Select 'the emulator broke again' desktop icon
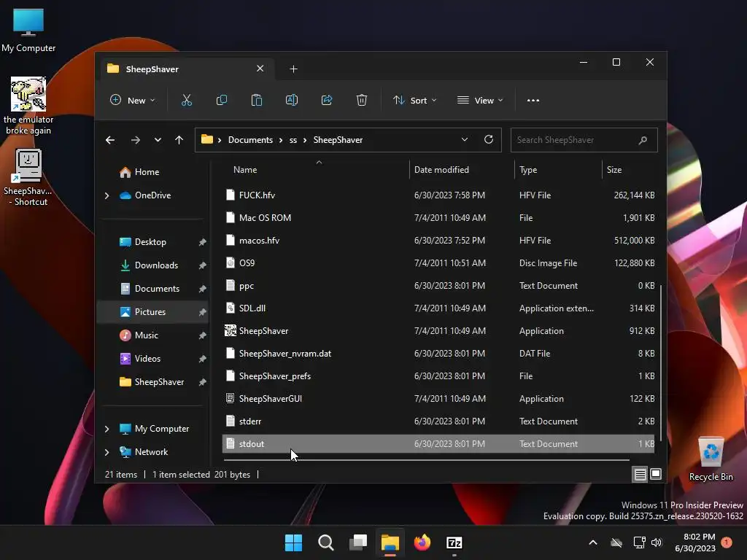This screenshot has width=747, height=560. pyautogui.click(x=28, y=106)
